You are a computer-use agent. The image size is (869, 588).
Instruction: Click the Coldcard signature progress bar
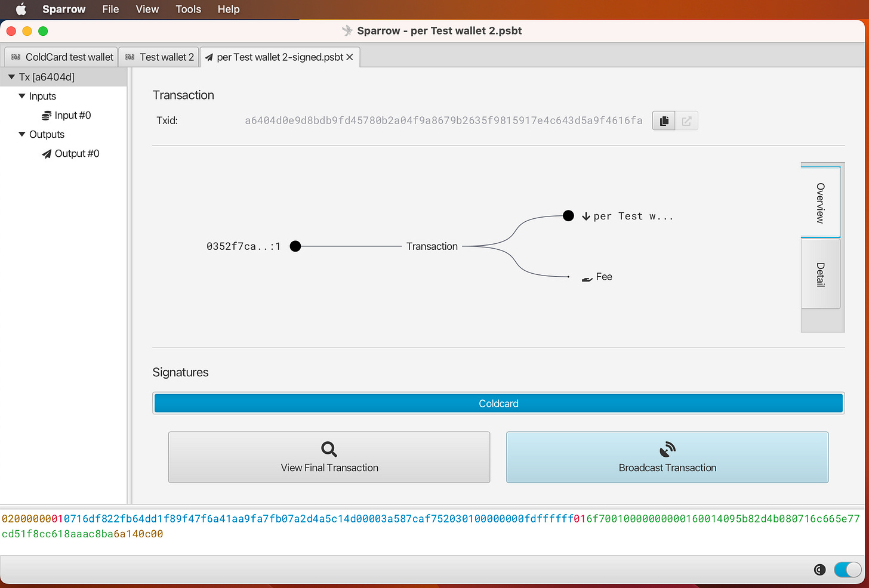tap(498, 403)
